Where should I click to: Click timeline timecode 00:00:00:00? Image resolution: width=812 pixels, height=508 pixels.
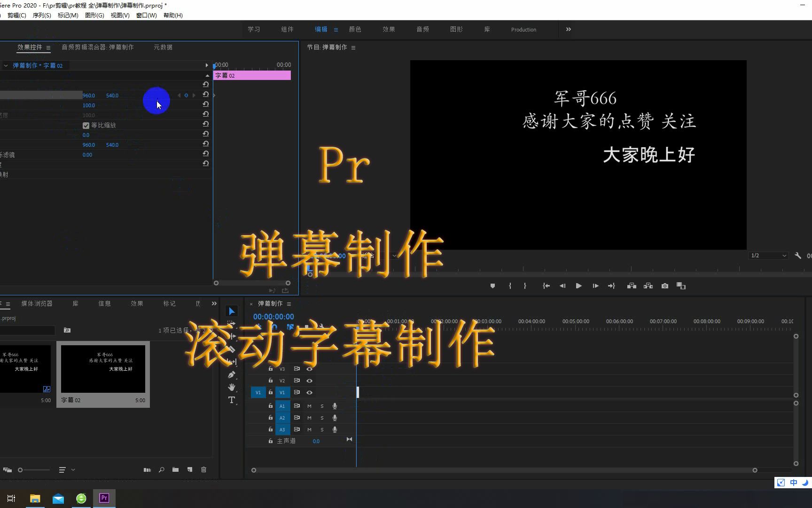(x=273, y=317)
